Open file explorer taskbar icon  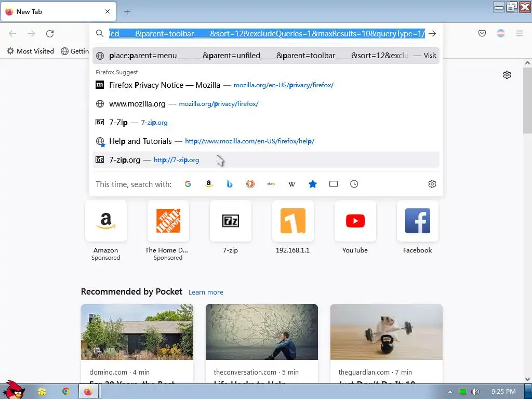click(42, 392)
